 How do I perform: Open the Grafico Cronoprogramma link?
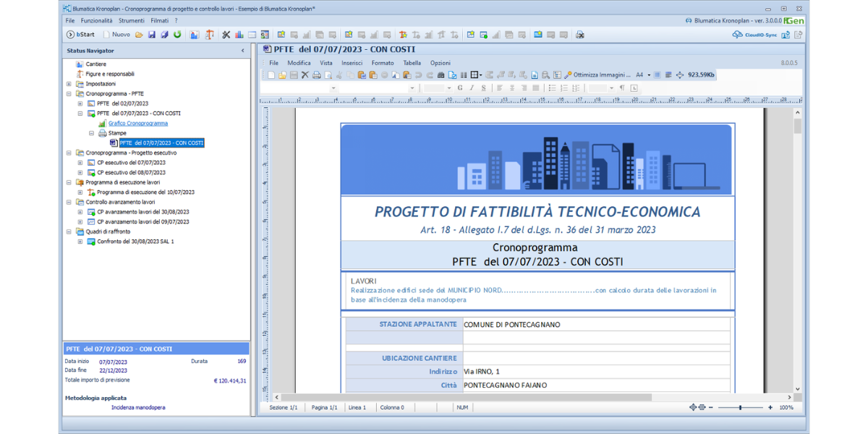click(137, 124)
